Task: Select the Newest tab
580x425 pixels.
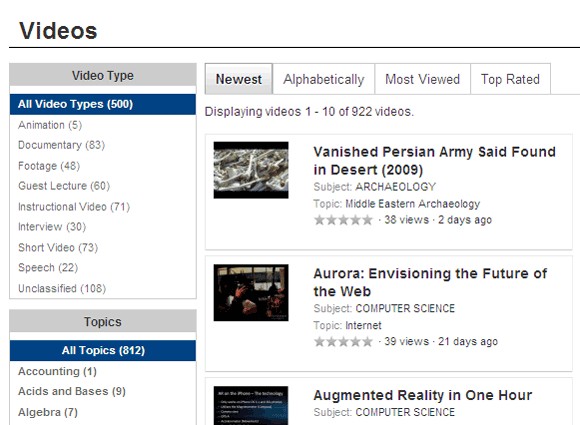Action: [x=239, y=79]
